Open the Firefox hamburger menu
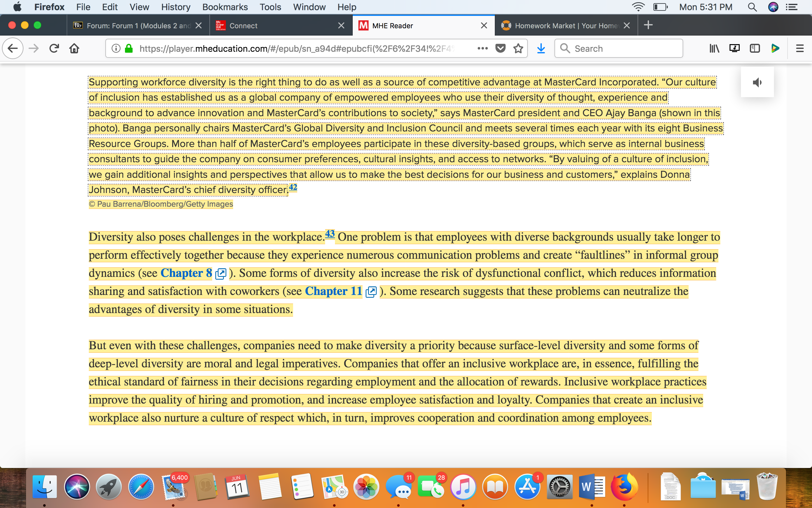 [x=800, y=48]
